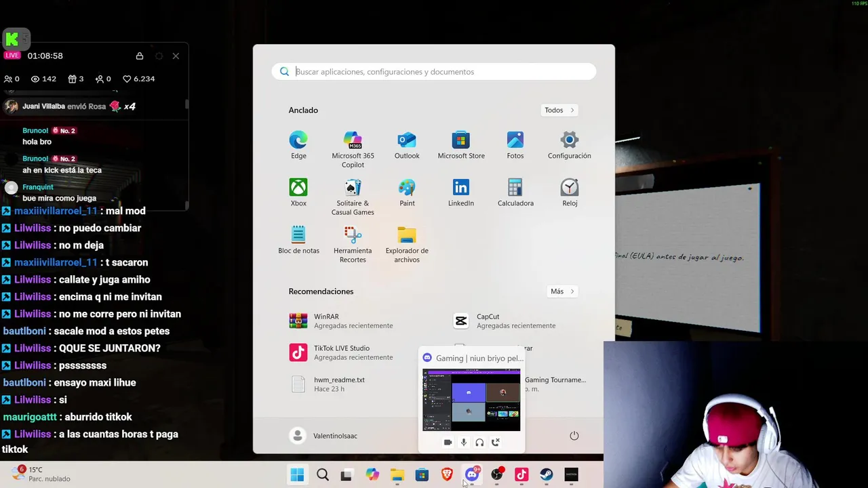Launch the Fotos app
Viewport: 868px width, 488px height.
coord(515,146)
